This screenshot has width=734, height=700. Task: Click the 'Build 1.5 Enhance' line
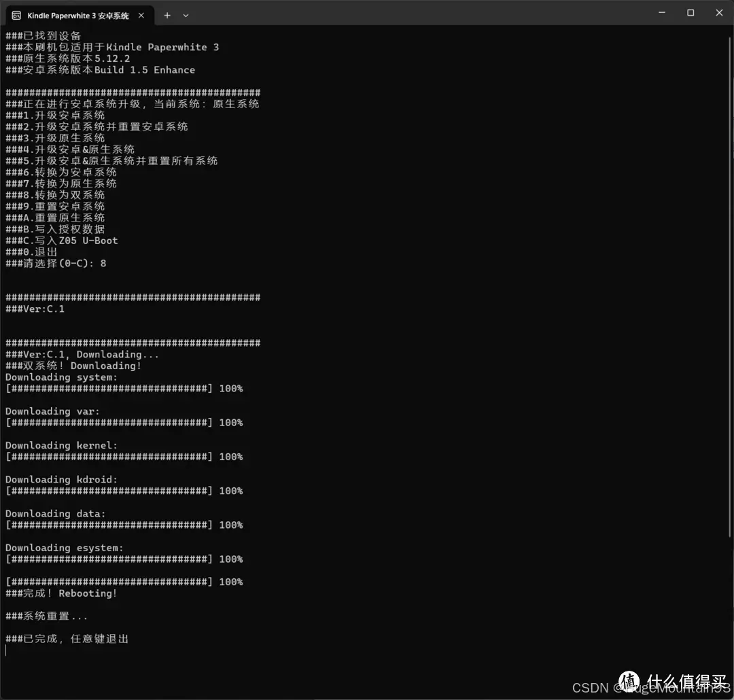pos(100,70)
